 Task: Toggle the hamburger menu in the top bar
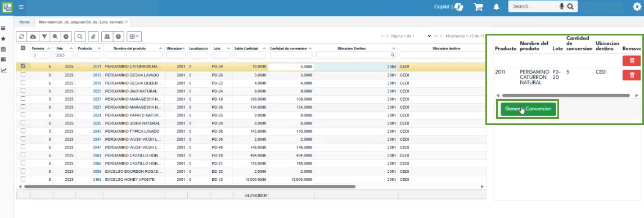21,7
